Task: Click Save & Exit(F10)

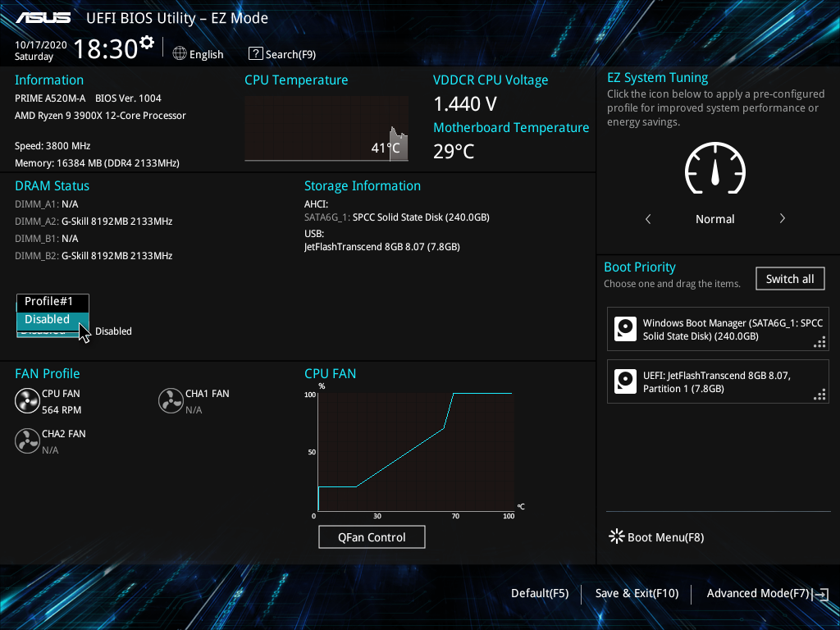Action: pyautogui.click(x=637, y=594)
